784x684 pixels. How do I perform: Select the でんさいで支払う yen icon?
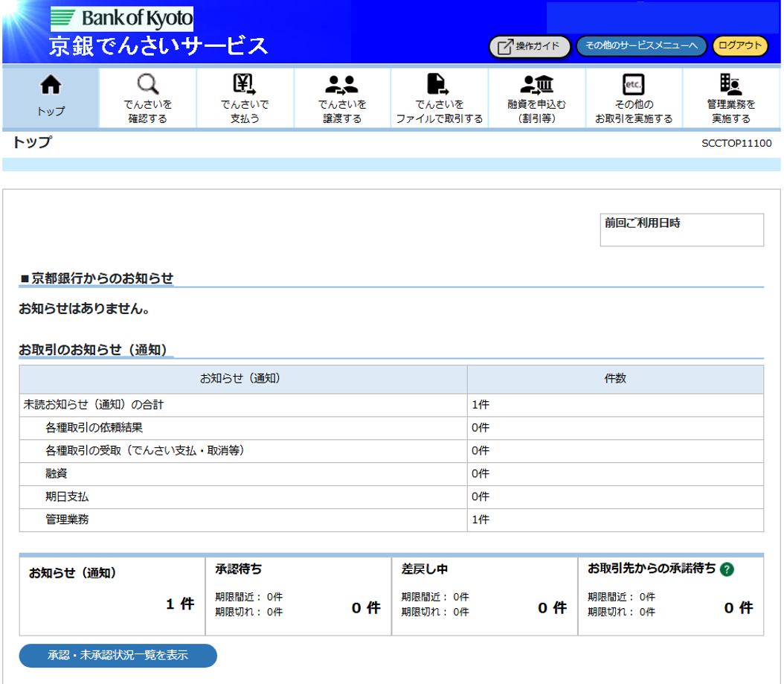pos(245,83)
